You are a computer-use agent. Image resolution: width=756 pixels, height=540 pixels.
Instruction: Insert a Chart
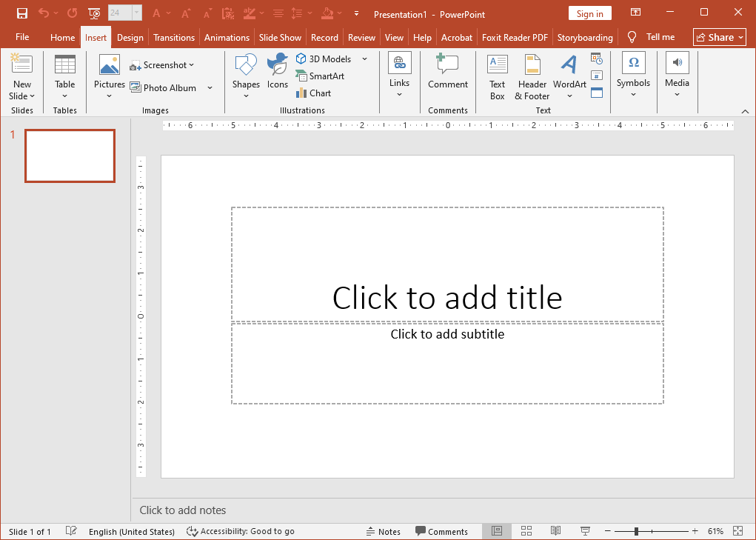312,93
